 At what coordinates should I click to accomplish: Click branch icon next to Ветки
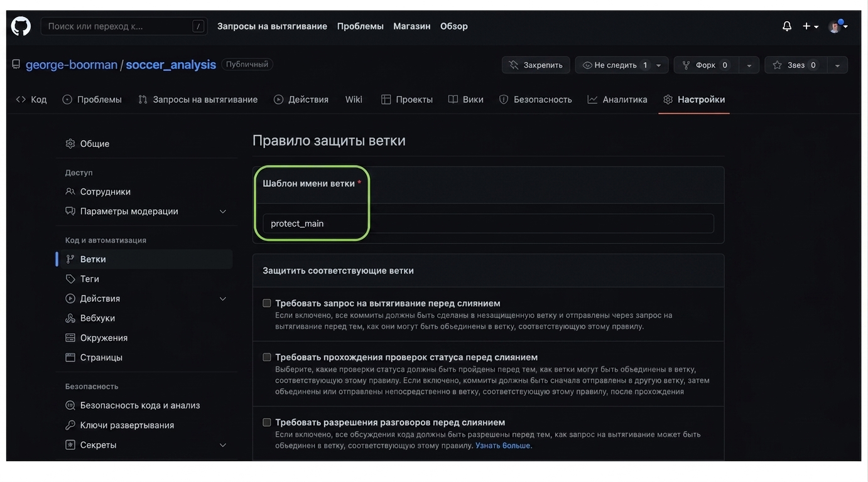(x=70, y=259)
